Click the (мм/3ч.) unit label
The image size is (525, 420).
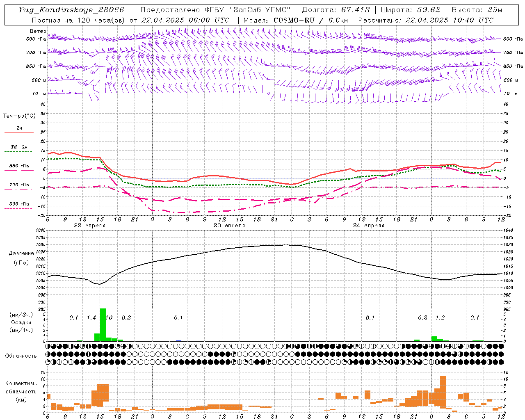21,315
